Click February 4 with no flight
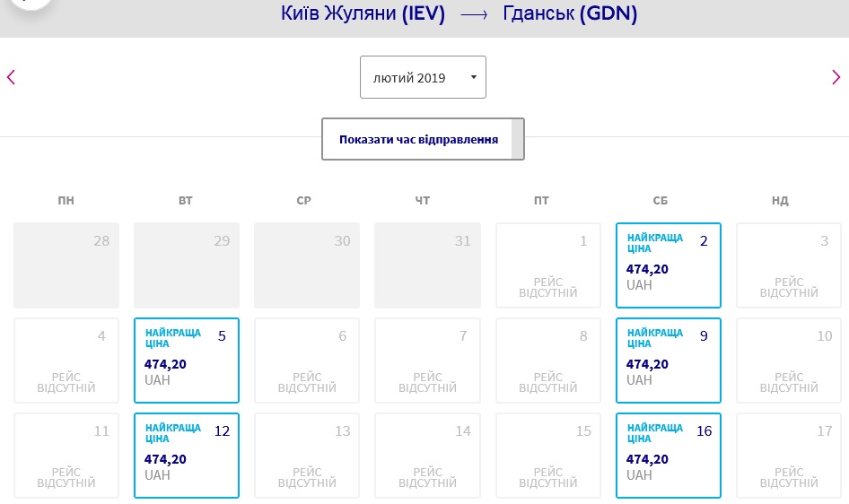The width and height of the screenshot is (849, 504). [66, 361]
